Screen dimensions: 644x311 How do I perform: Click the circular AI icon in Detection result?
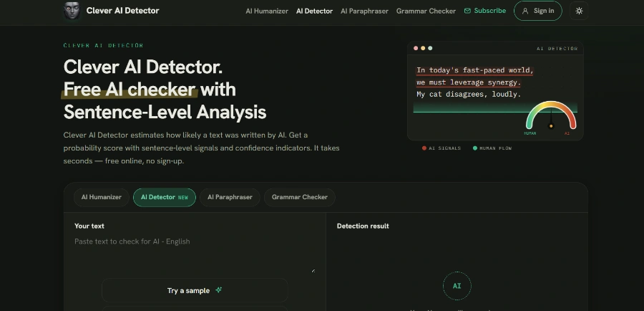457,286
